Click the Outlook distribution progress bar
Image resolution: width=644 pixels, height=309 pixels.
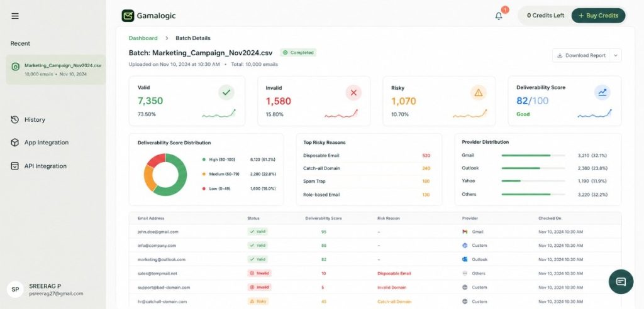533,168
